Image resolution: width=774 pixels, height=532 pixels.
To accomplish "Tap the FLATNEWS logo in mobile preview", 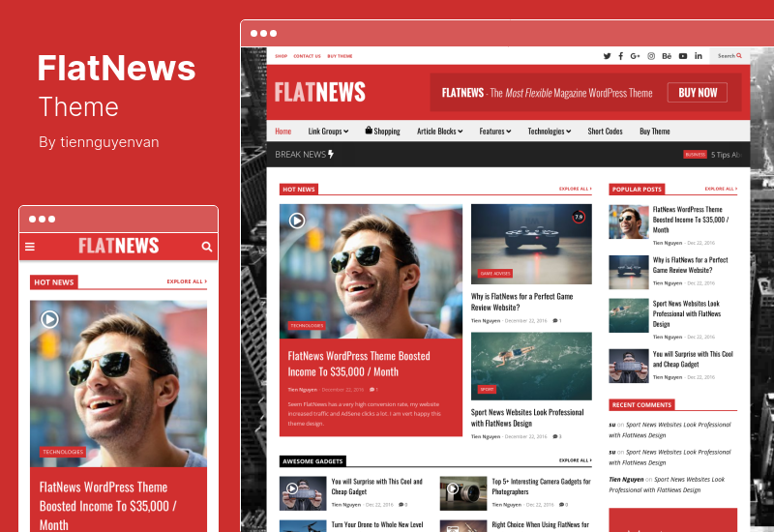I will [118, 246].
